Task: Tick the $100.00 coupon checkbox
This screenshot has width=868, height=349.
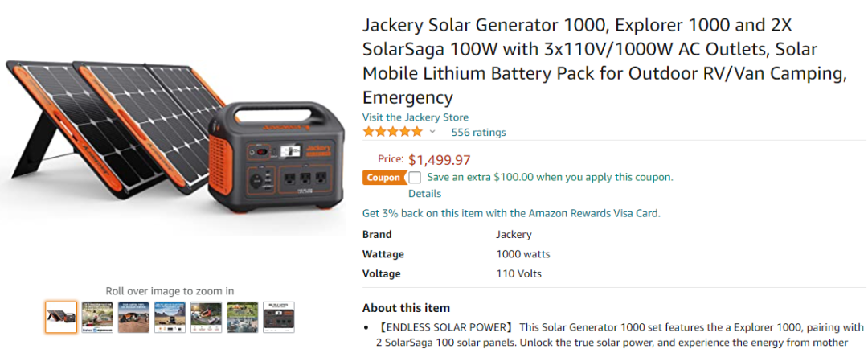Action: [x=415, y=178]
